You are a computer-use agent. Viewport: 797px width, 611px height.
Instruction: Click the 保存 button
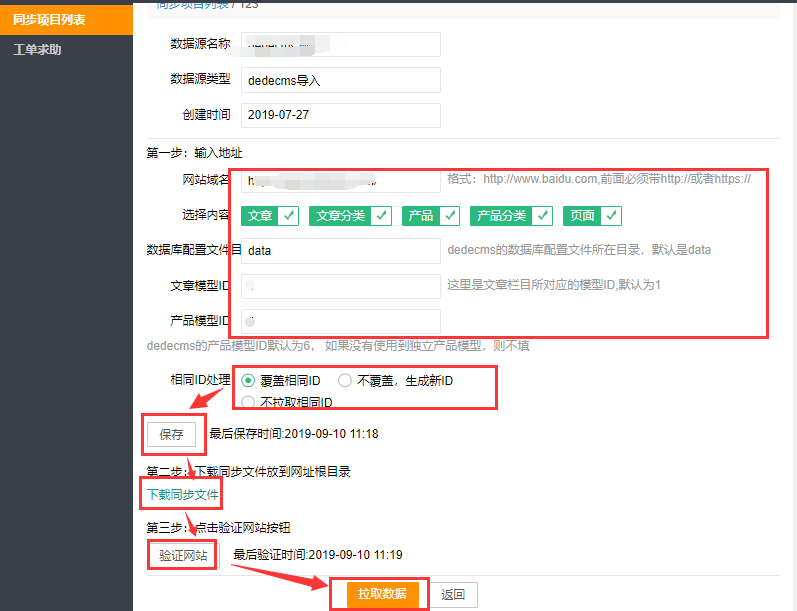point(172,435)
